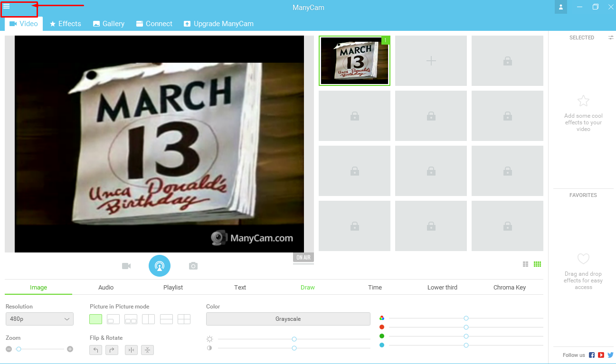
Task: Open the Chroma Key tab
Action: [510, 287]
